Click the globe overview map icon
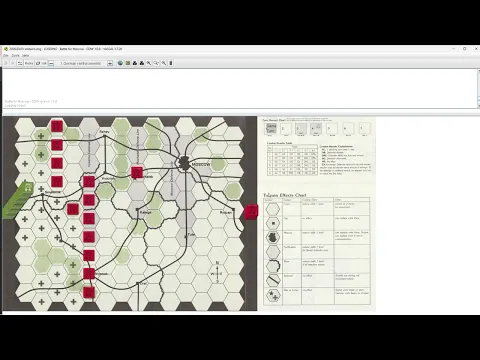The height and width of the screenshot is (360, 480). (x=120, y=63)
